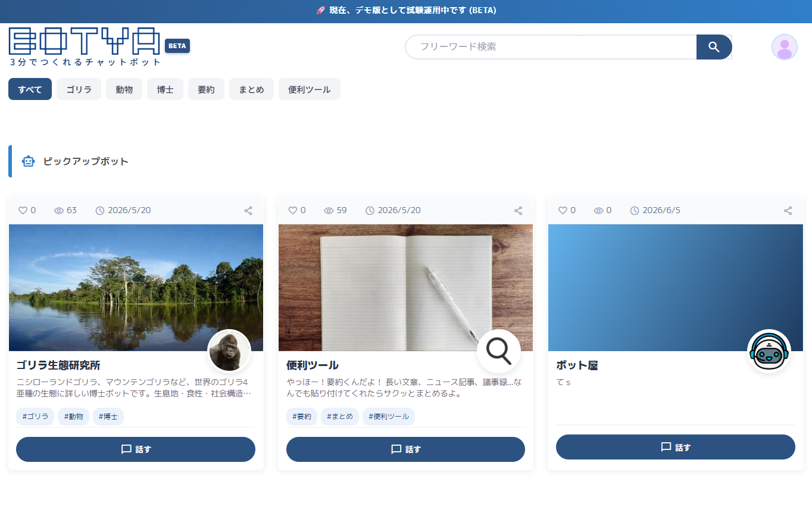The image size is (812, 519).
Task: Click the clock icon on 便利ツール card
Action: [x=370, y=210]
